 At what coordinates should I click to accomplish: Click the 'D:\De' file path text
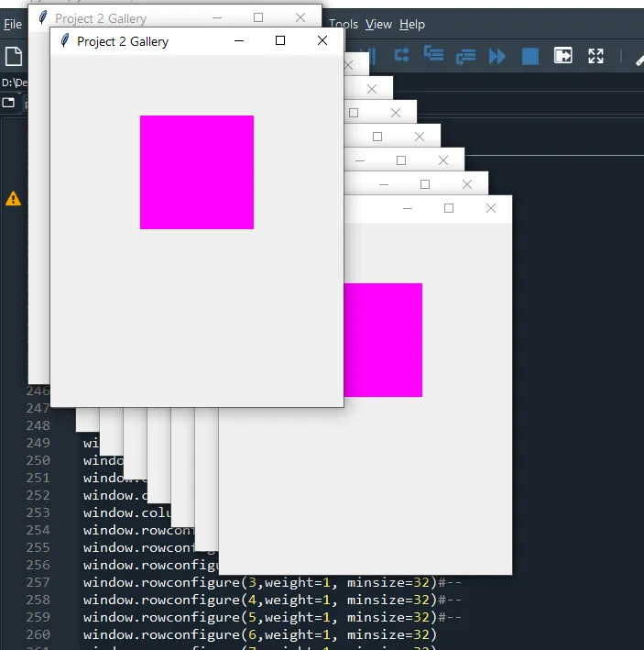pyautogui.click(x=15, y=83)
